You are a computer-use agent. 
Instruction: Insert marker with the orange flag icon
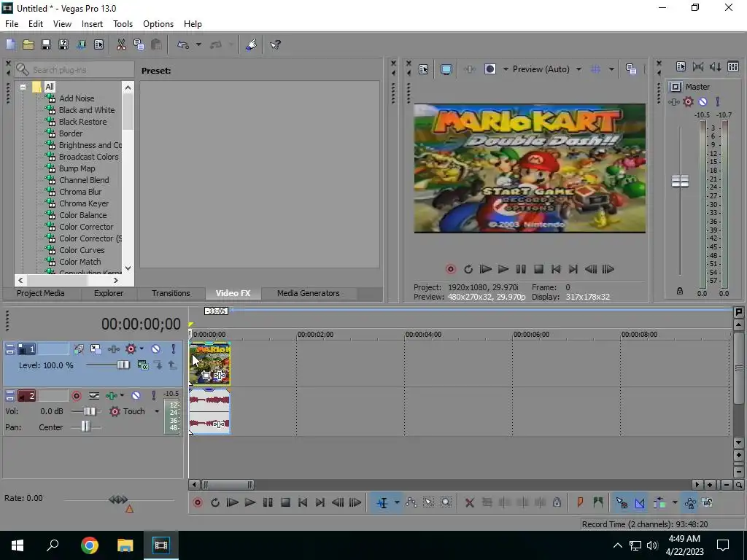click(x=580, y=503)
